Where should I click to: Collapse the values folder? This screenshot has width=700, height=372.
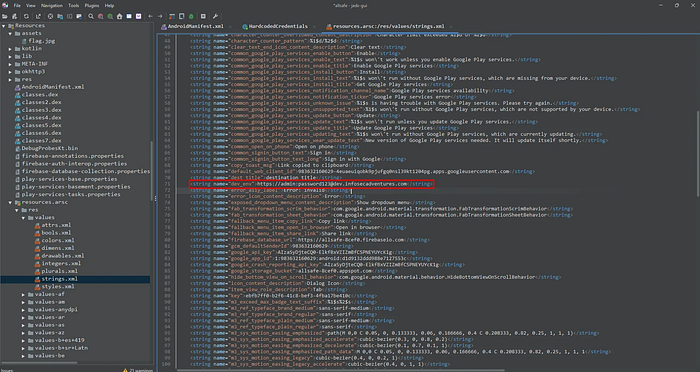point(23,217)
